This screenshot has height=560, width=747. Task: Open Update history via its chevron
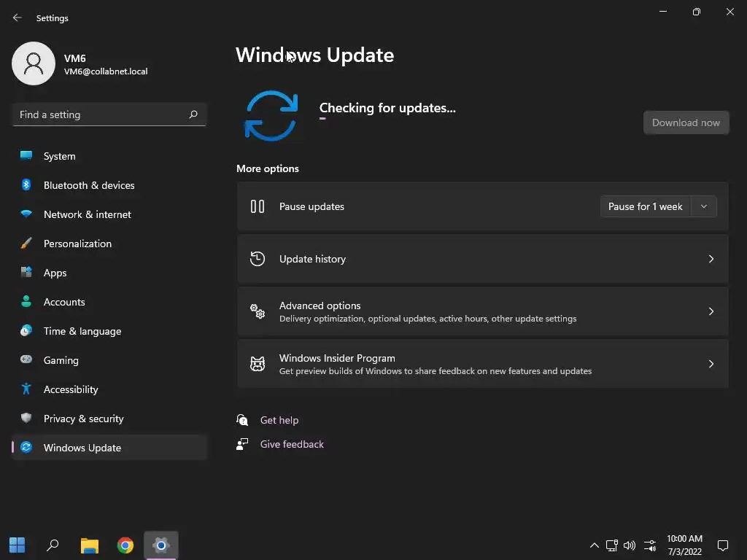[711, 259]
